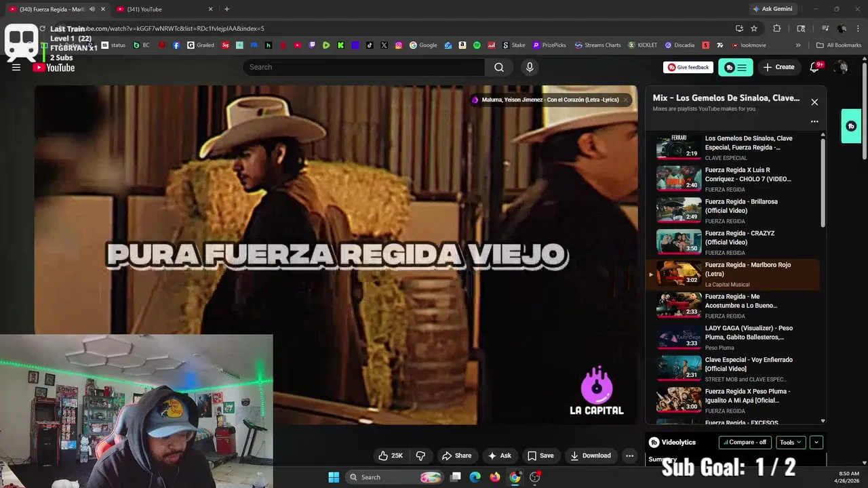The image size is (868, 488).
Task: Open the Streams Charts bookmark
Action: coord(597,45)
